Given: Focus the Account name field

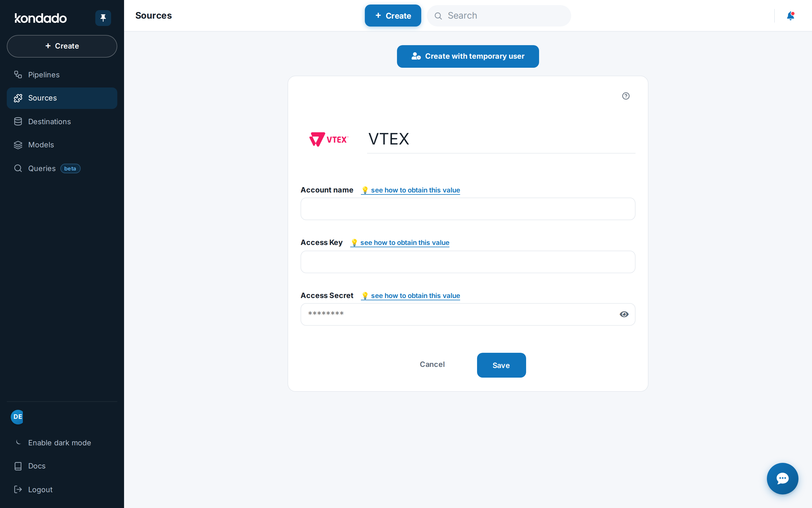Looking at the screenshot, I should [x=468, y=209].
